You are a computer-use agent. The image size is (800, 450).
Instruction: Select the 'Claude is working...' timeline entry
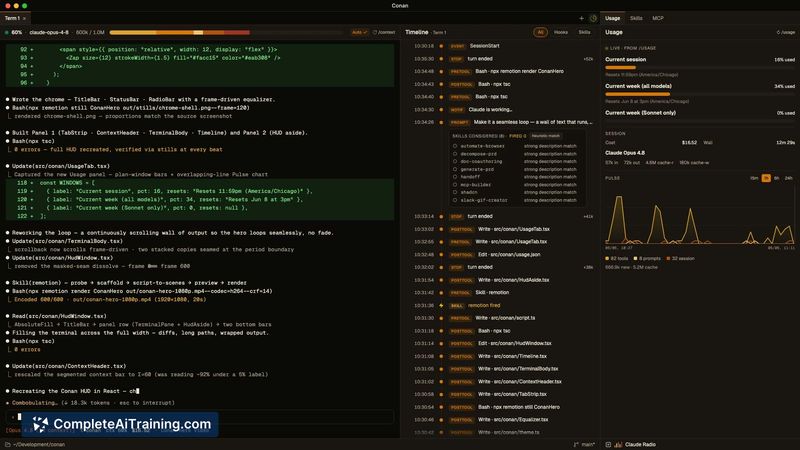tap(504, 110)
